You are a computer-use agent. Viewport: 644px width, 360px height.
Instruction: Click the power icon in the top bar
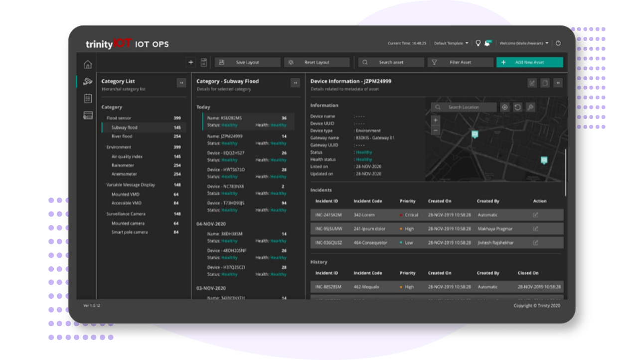(x=559, y=43)
